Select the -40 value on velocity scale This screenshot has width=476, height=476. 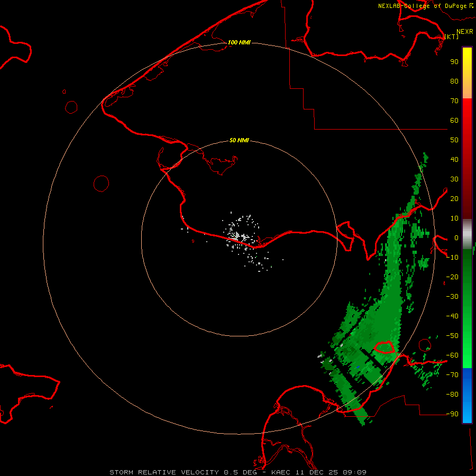[452, 316]
